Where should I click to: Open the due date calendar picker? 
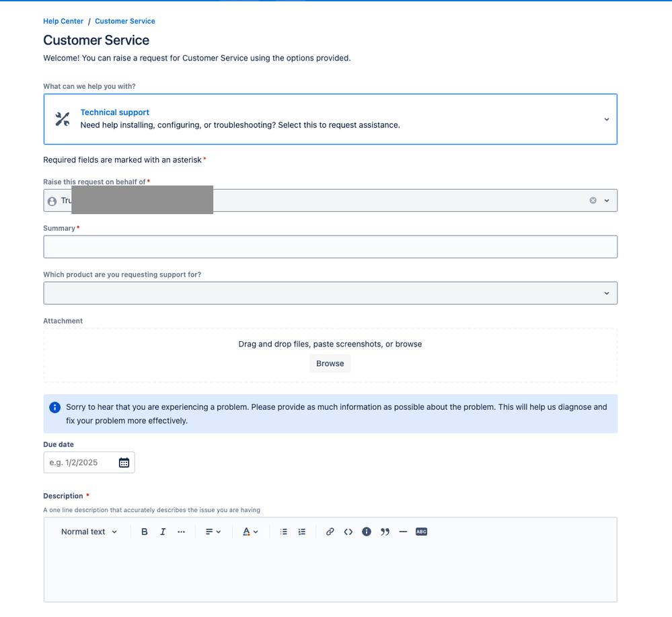click(124, 462)
